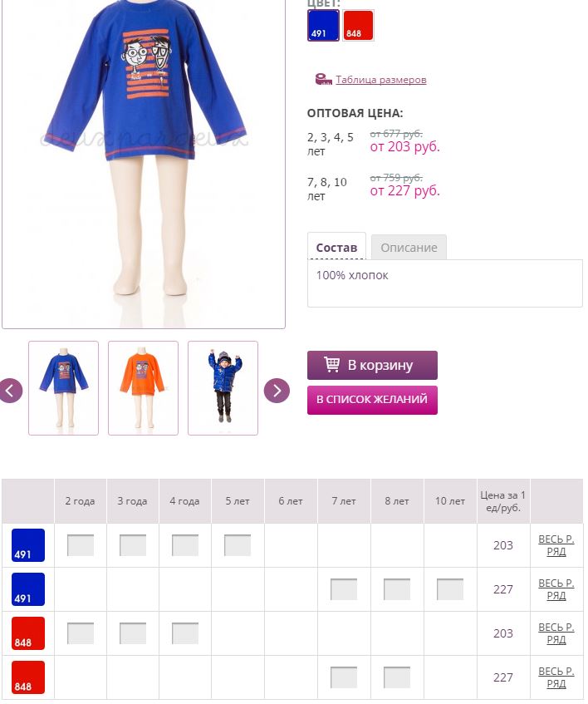Select blue color swatch 491 at top
This screenshot has height=704, width=588.
tap(323, 25)
